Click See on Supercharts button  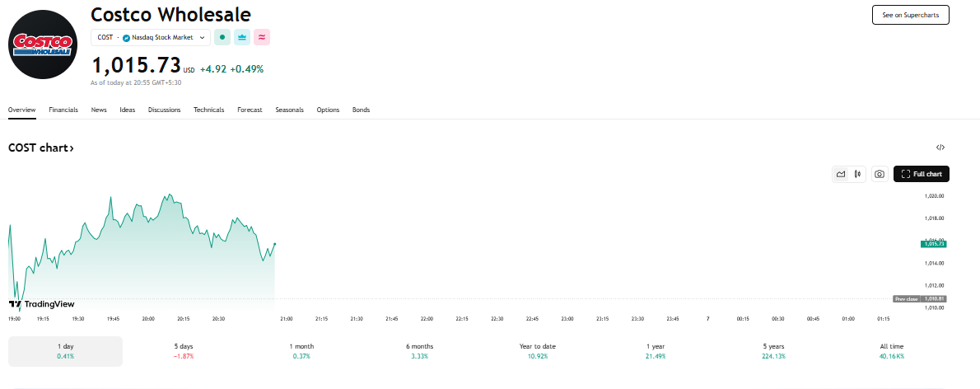(x=911, y=15)
